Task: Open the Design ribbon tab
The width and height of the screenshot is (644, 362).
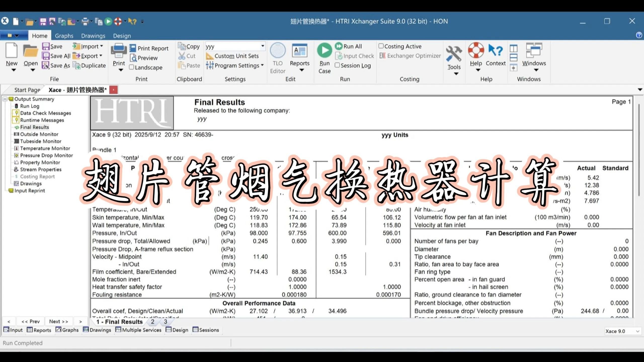Action: pos(122,36)
